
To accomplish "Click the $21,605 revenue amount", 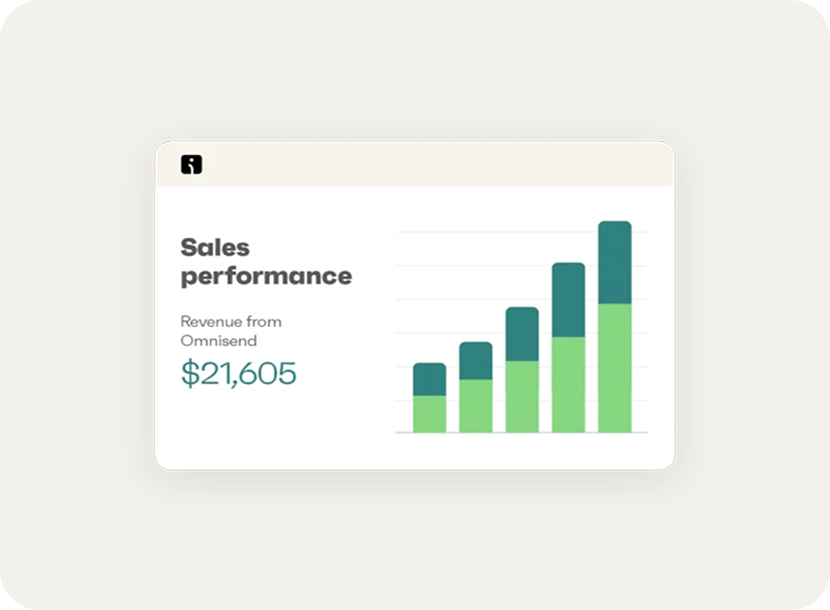I will (238, 373).
